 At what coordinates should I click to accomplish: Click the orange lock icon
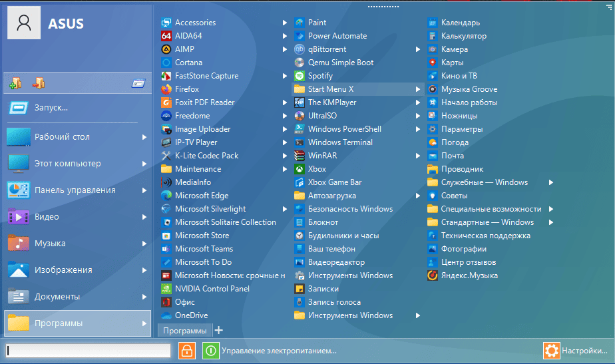[x=187, y=350]
